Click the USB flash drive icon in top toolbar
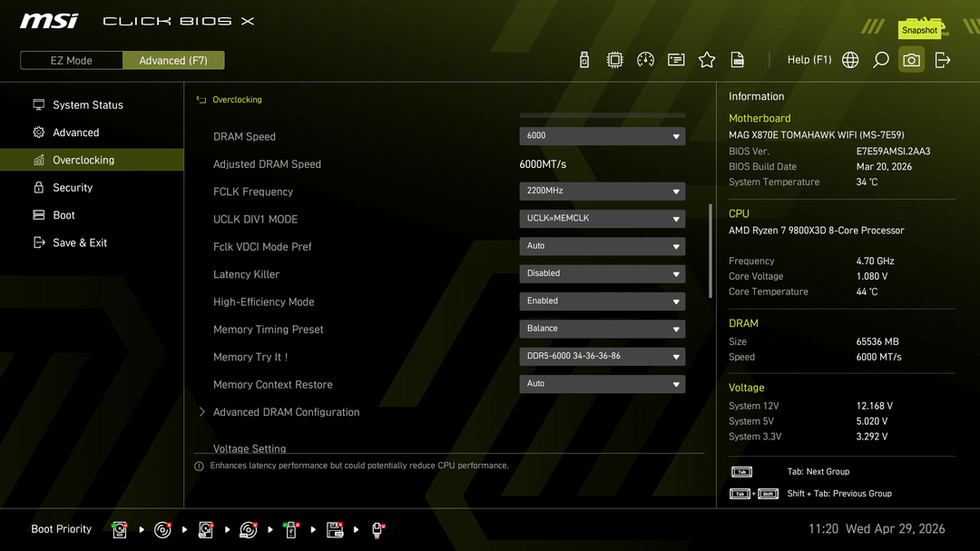The height and width of the screenshot is (551, 980). click(x=584, y=60)
